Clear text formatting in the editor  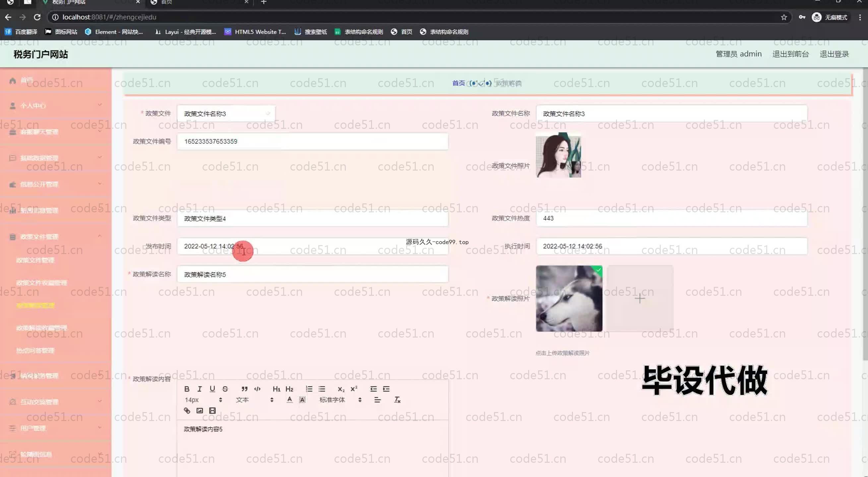tap(397, 399)
